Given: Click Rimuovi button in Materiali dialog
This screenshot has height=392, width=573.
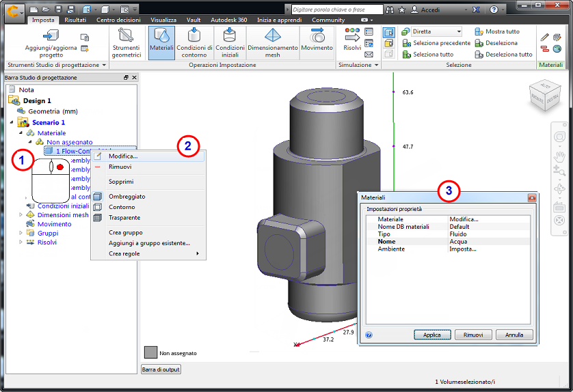Looking at the screenshot, I should tap(473, 335).
